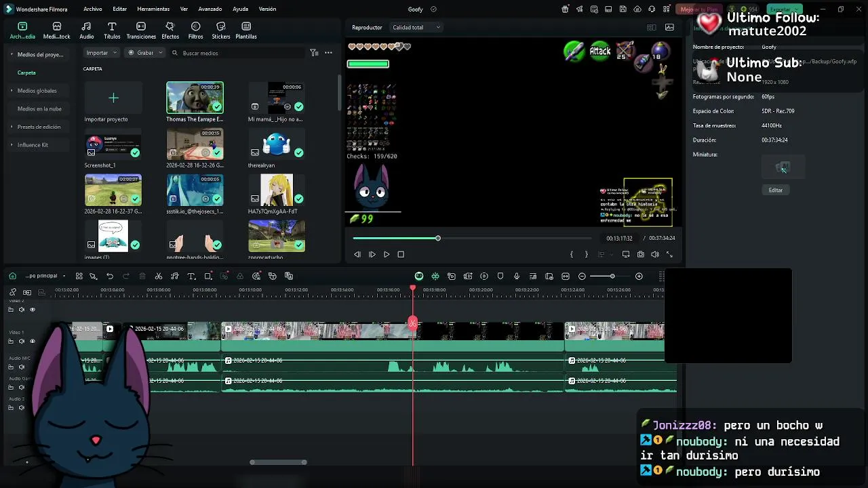Click the horizontal timeline scrollbar
The height and width of the screenshot is (488, 868).
tap(278, 462)
